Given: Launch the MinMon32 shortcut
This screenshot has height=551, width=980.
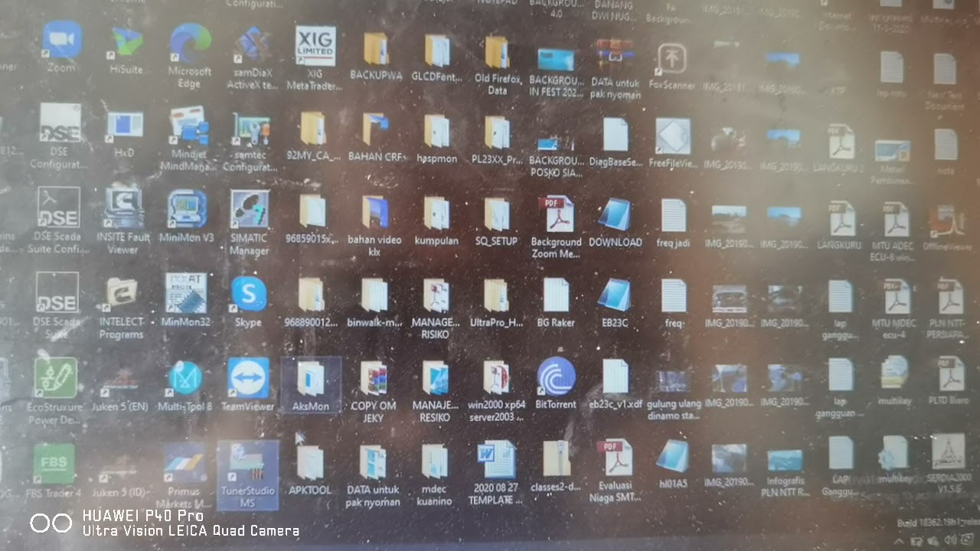Looking at the screenshot, I should 185,300.
